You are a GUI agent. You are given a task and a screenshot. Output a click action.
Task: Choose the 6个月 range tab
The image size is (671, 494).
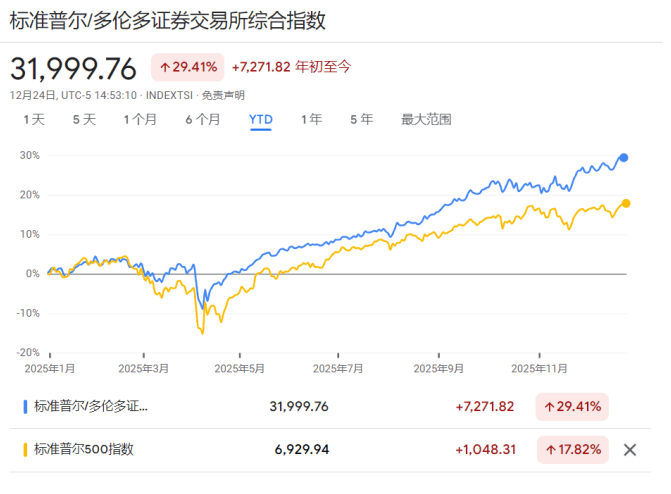202,119
